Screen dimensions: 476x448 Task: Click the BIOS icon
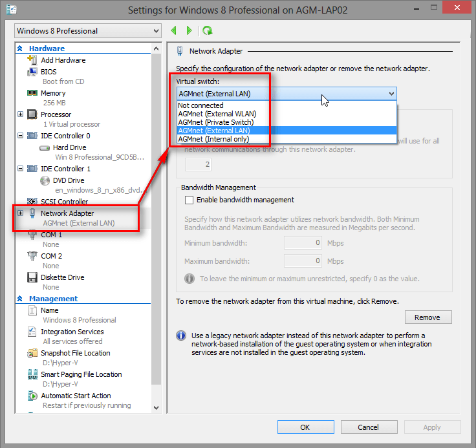click(x=32, y=72)
